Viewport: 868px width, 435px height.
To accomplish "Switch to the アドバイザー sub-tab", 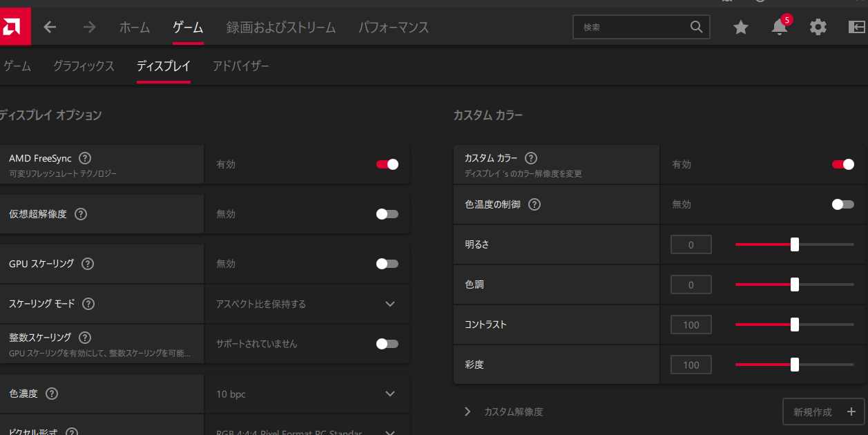I will click(x=241, y=66).
